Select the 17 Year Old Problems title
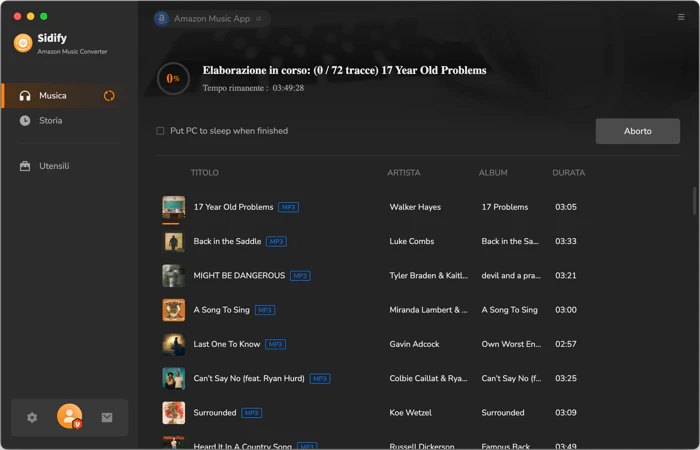The width and height of the screenshot is (700, 450). [x=233, y=207]
